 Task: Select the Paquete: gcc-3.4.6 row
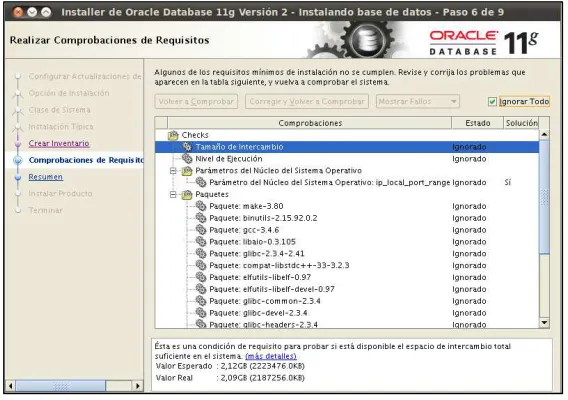[x=347, y=230]
